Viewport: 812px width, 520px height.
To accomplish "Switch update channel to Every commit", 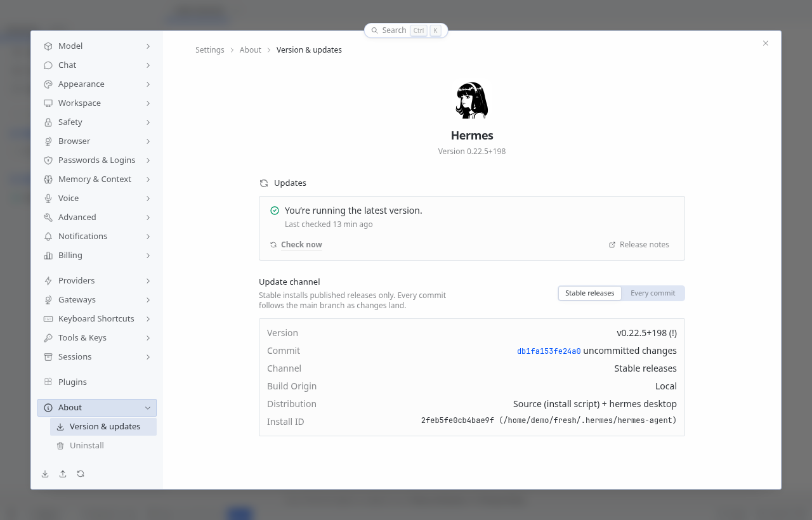I will pyautogui.click(x=653, y=293).
